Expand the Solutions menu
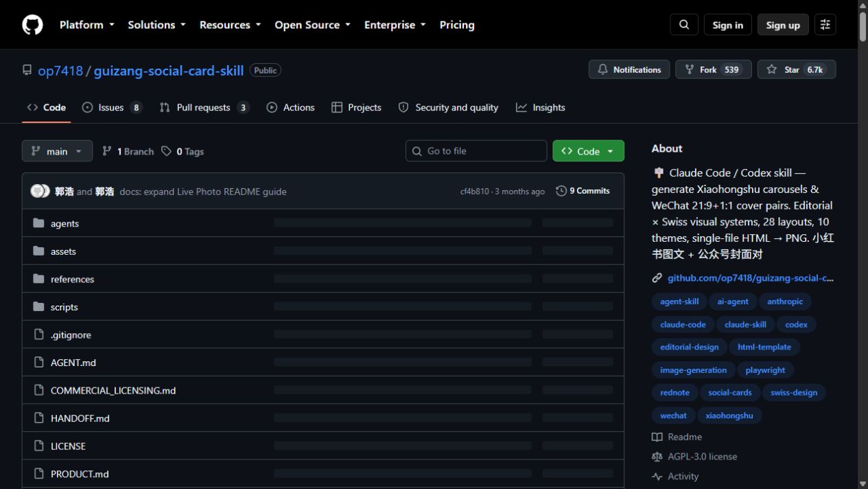868x489 pixels. pyautogui.click(x=156, y=25)
